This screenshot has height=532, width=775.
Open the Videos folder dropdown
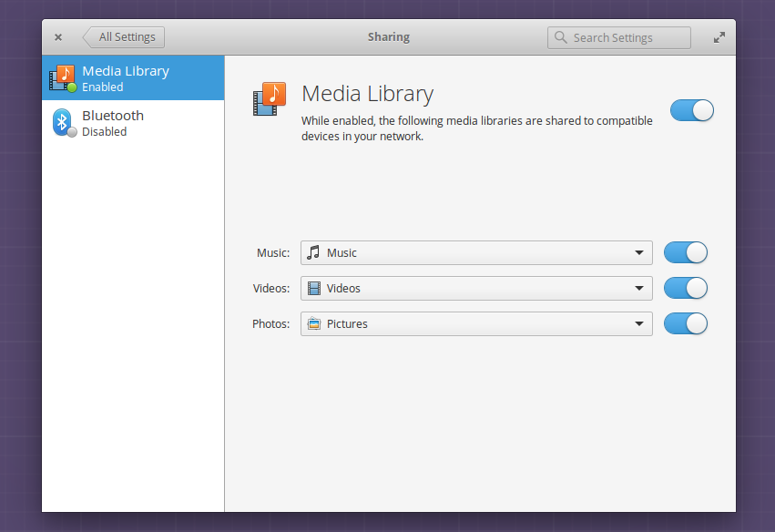coord(476,288)
